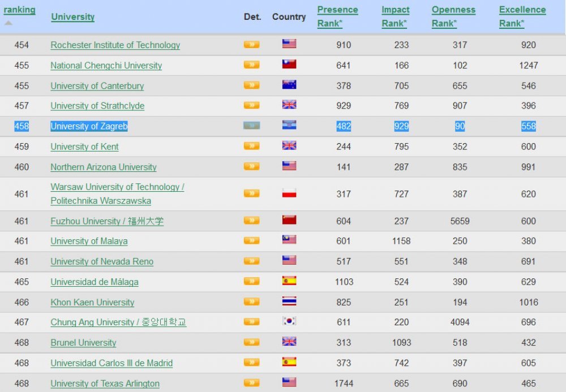
Task: Sort table by University header
Action: (x=73, y=16)
